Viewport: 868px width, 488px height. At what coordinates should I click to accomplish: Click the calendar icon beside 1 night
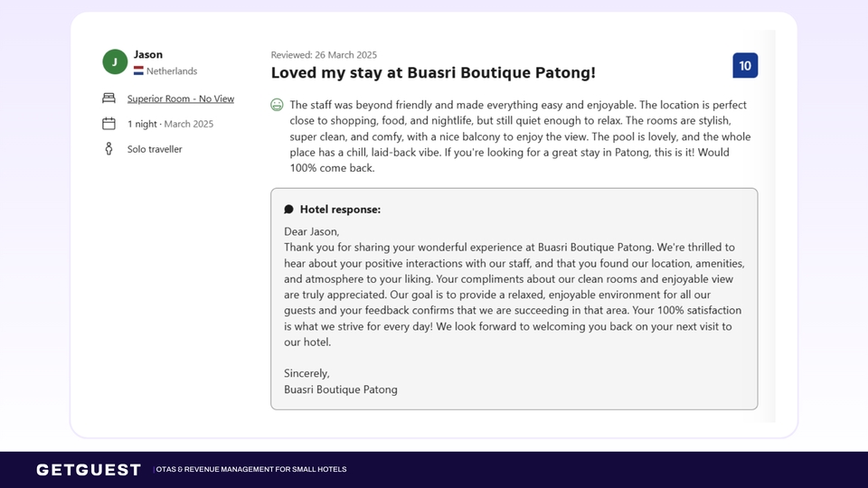[x=109, y=124]
